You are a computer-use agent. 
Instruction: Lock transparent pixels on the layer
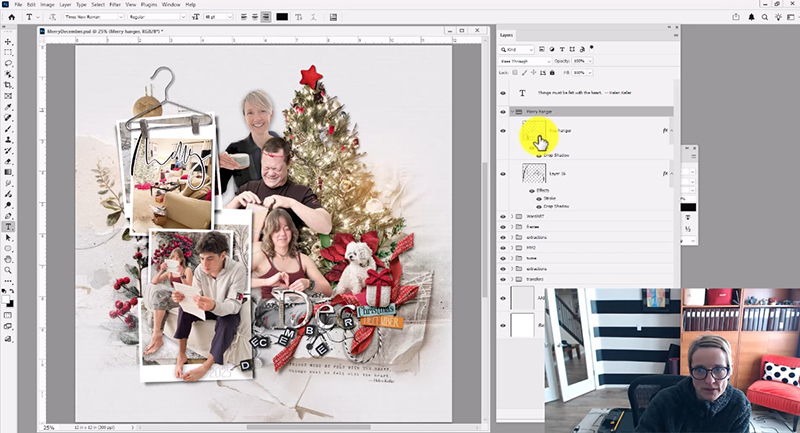tap(515, 72)
